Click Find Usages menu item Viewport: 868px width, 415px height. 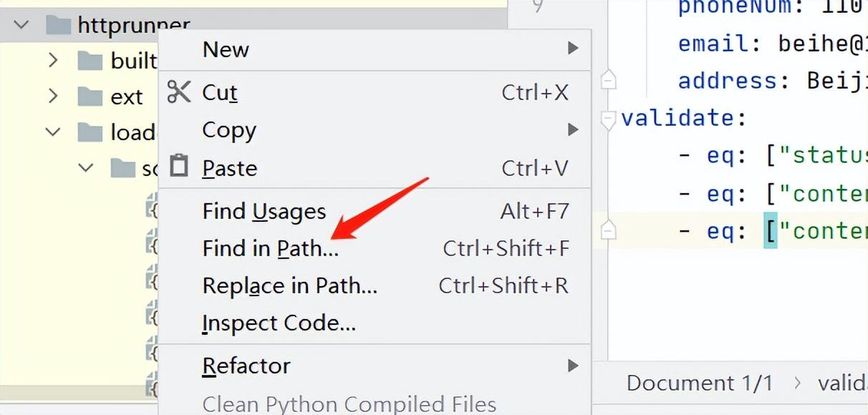click(x=264, y=211)
